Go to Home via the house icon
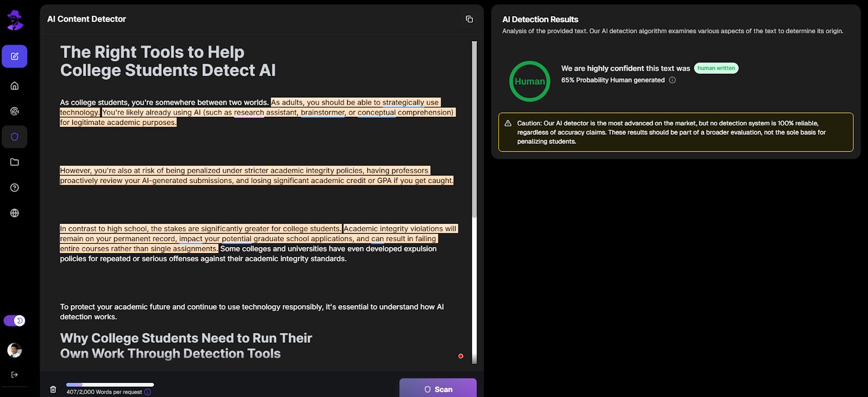Viewport: 868px width, 397px height. (x=15, y=86)
